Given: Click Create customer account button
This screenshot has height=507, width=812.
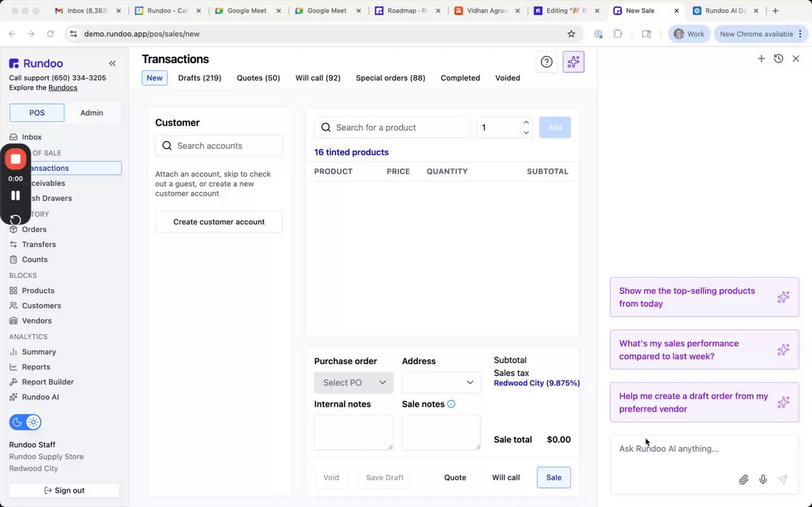Looking at the screenshot, I should click(219, 222).
